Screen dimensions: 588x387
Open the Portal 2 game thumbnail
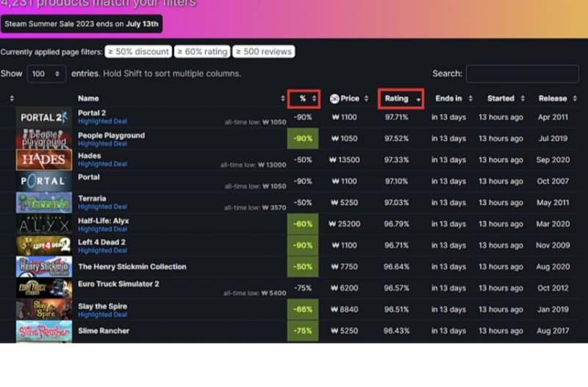(44, 117)
